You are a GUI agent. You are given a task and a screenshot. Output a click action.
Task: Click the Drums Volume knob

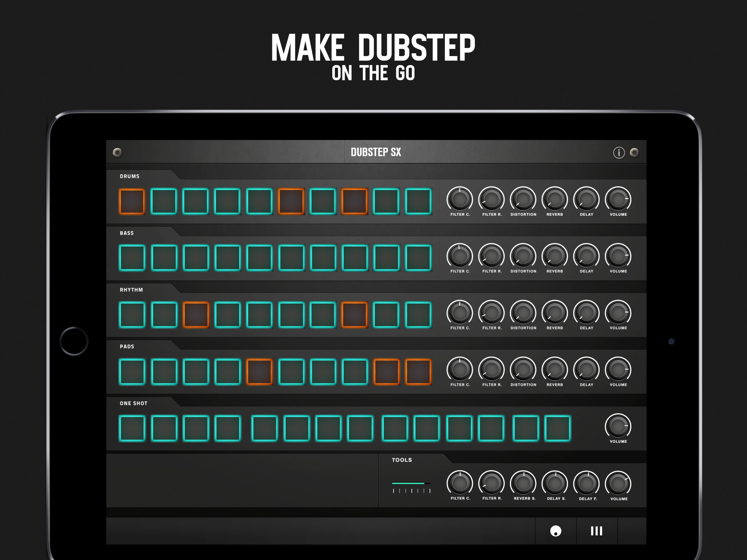pyautogui.click(x=618, y=200)
